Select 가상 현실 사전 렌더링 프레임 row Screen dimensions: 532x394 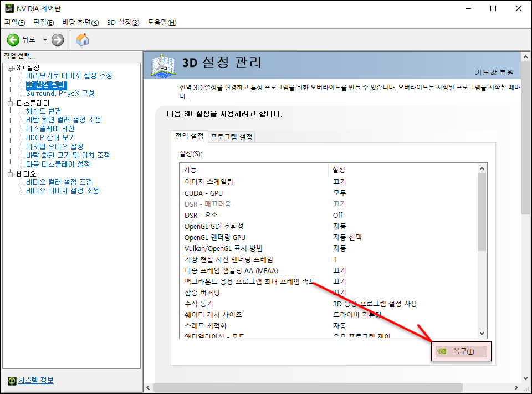click(328, 259)
